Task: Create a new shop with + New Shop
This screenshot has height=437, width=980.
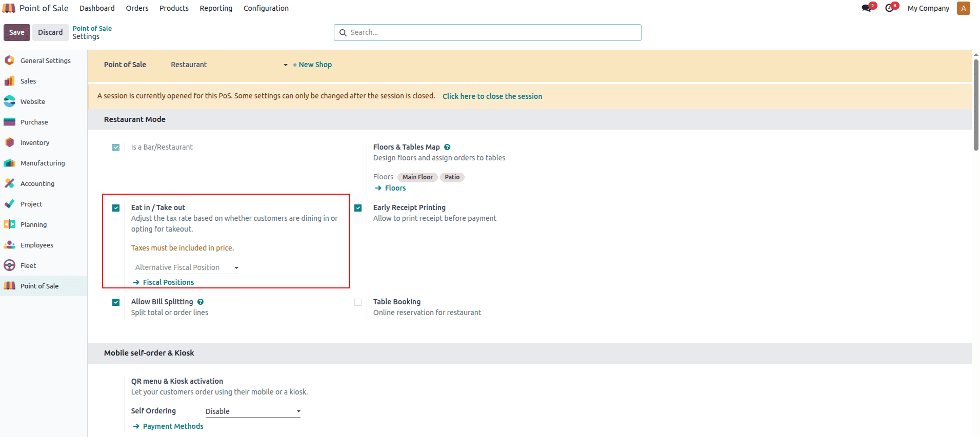Action: pyautogui.click(x=312, y=65)
